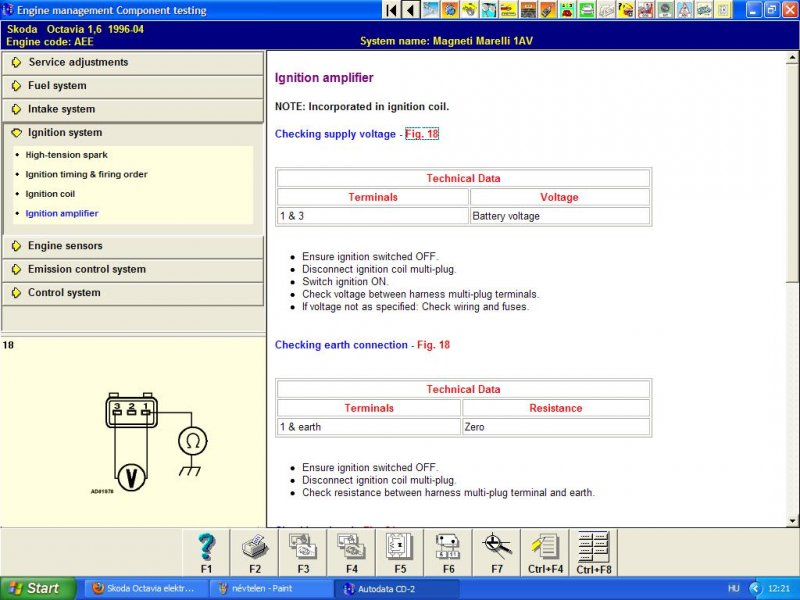800x600 pixels.
Task: Open Fig. 18 link beside Checking earth connection
Action: pyautogui.click(x=433, y=345)
